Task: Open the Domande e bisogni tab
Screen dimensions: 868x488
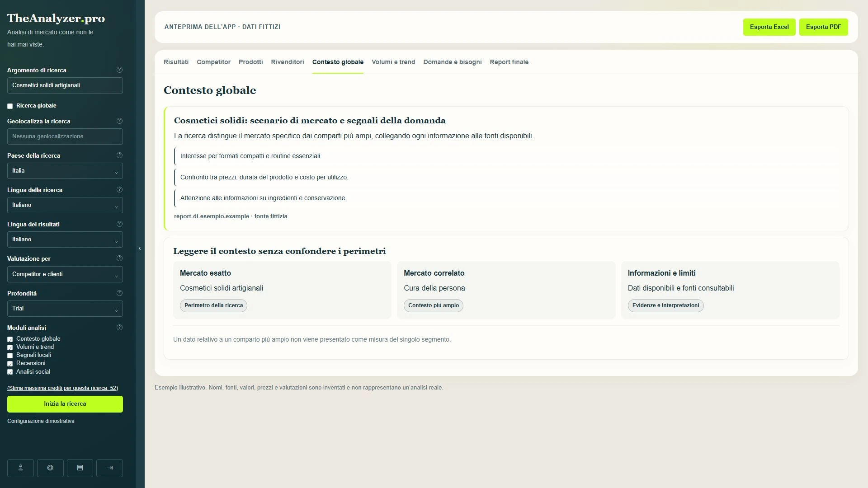Action: point(453,62)
